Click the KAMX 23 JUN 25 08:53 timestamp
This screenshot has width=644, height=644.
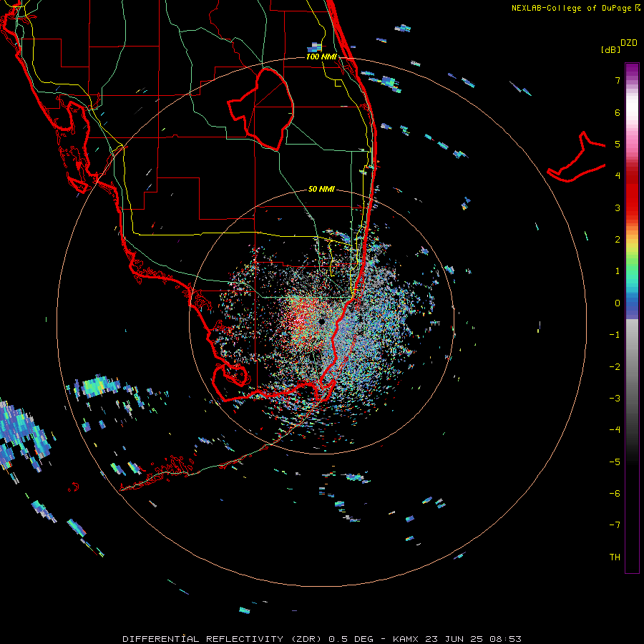pyautogui.click(x=457, y=639)
